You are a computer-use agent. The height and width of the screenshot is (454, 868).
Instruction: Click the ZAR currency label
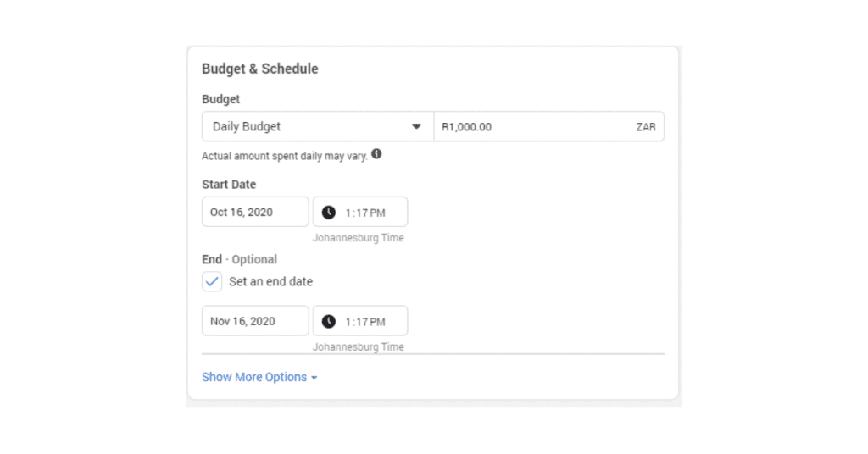(x=646, y=127)
